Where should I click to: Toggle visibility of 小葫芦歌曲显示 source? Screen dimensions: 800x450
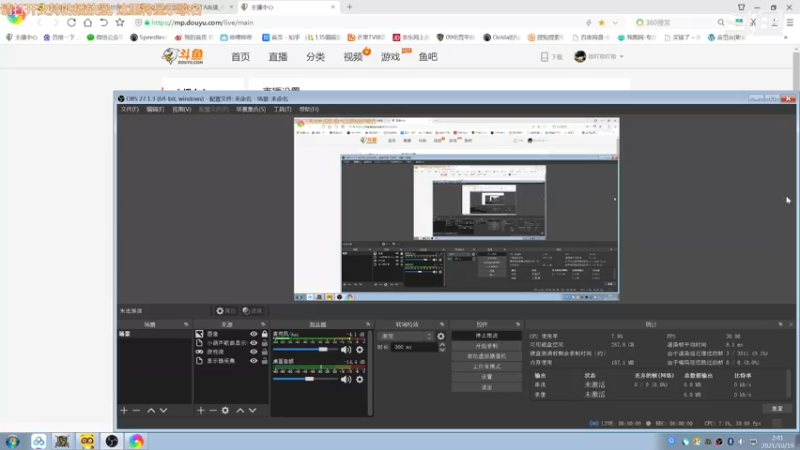(254, 343)
